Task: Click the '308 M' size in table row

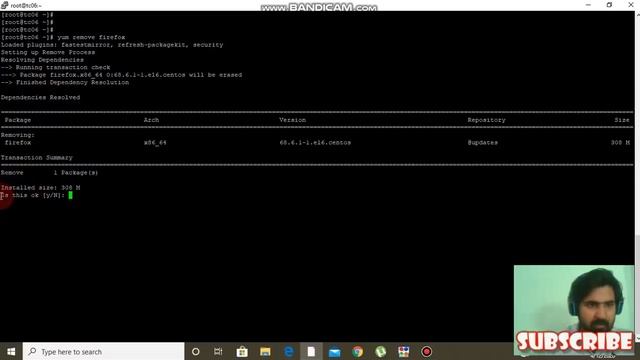Action: pos(620,142)
